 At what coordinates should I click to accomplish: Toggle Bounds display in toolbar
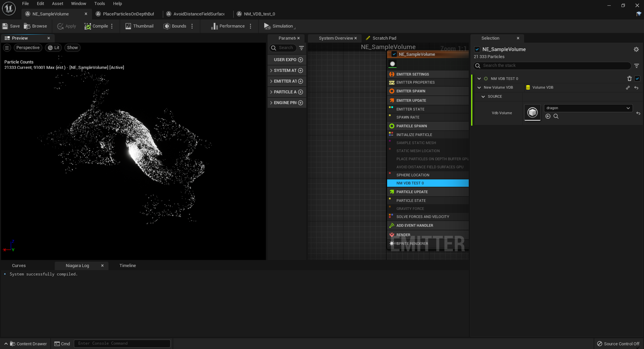coord(175,26)
